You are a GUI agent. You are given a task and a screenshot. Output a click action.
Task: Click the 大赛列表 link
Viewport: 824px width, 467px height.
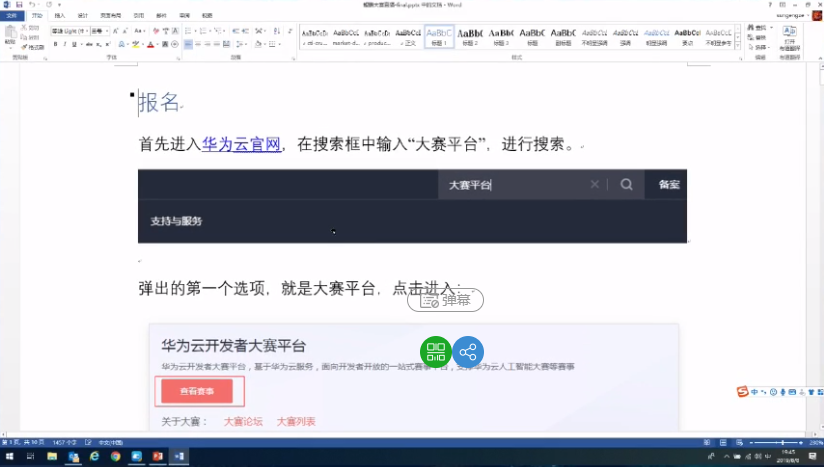point(296,422)
